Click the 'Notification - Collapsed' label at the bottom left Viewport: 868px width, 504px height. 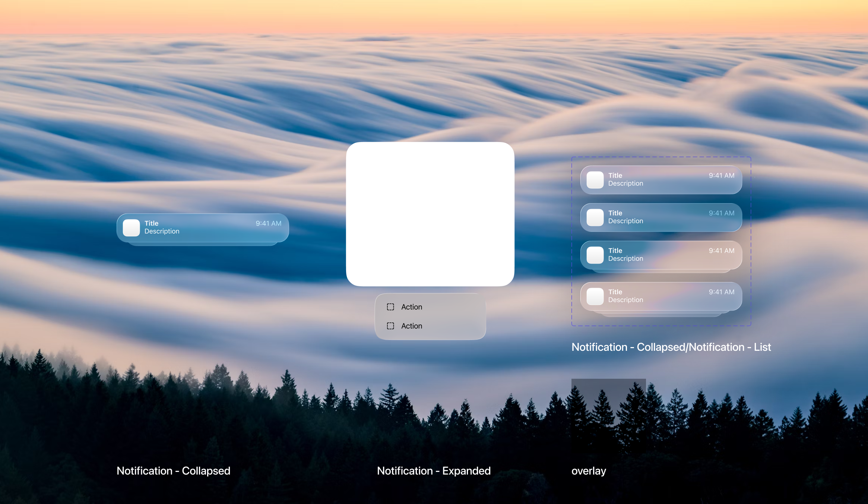pos(173,471)
